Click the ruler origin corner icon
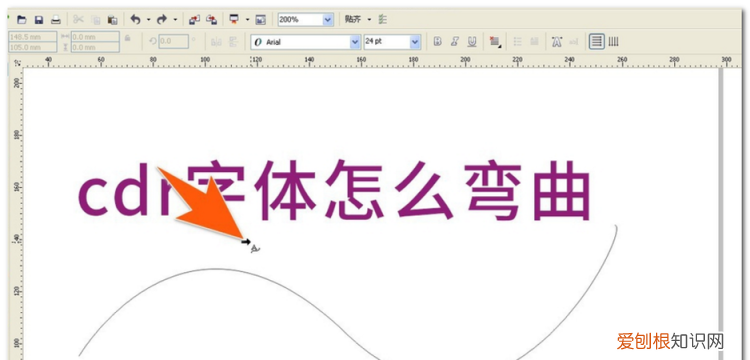 point(17,62)
